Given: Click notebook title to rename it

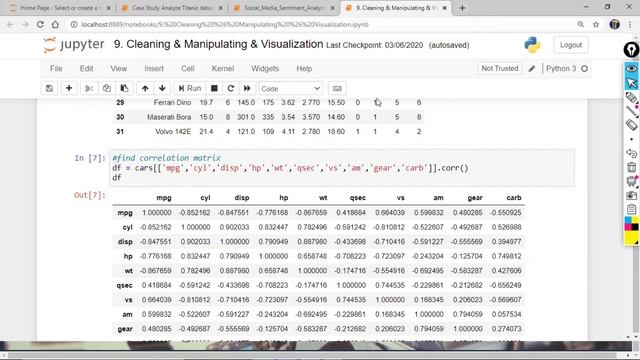Looking at the screenshot, I should (x=218, y=44).
